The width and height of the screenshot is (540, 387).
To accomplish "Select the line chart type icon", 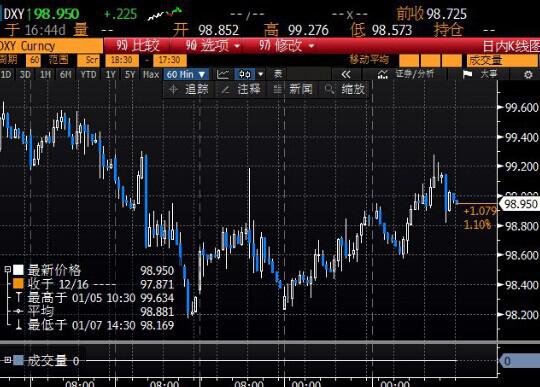I will (x=223, y=74).
